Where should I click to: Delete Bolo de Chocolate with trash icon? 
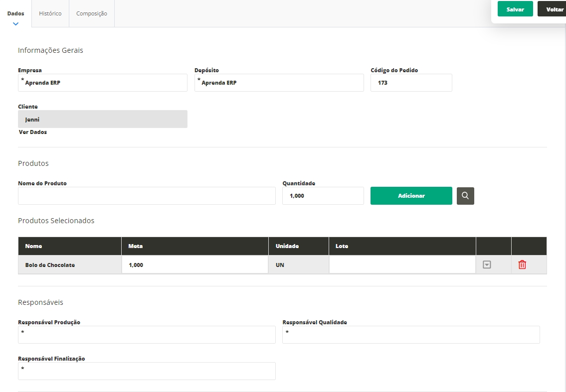pos(522,265)
